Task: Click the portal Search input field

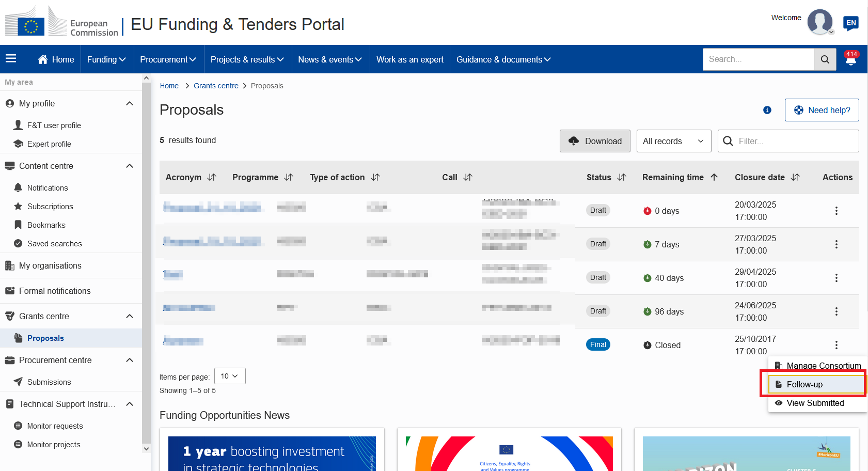Action: point(758,59)
